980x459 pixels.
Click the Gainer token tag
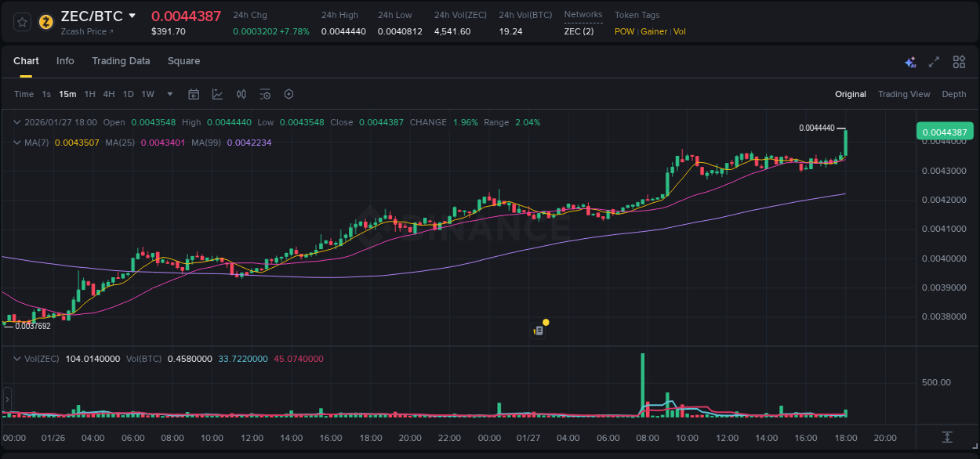[x=654, y=31]
